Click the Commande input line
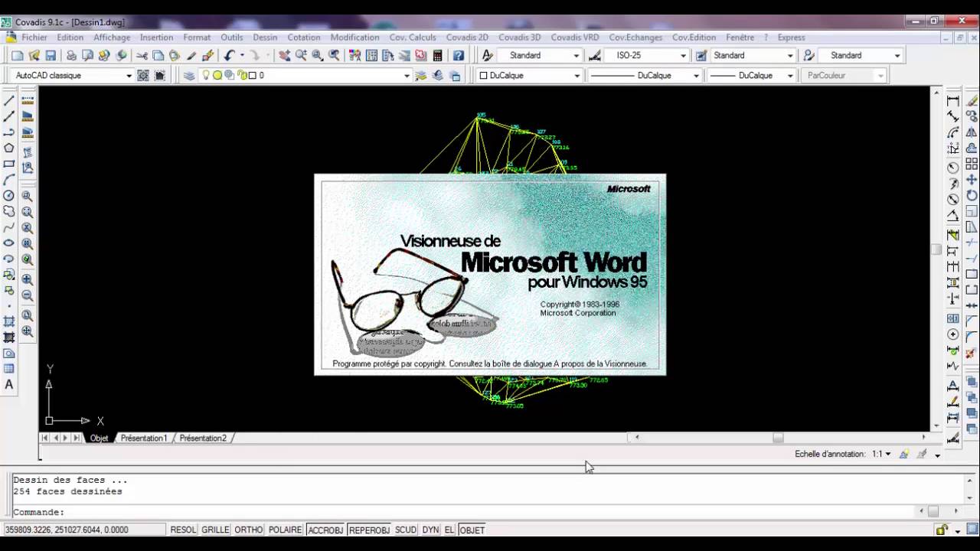The image size is (980, 551). tap(463, 512)
